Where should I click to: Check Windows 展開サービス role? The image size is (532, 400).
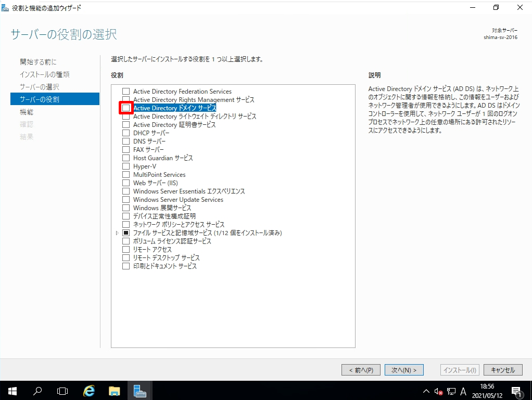pos(126,208)
